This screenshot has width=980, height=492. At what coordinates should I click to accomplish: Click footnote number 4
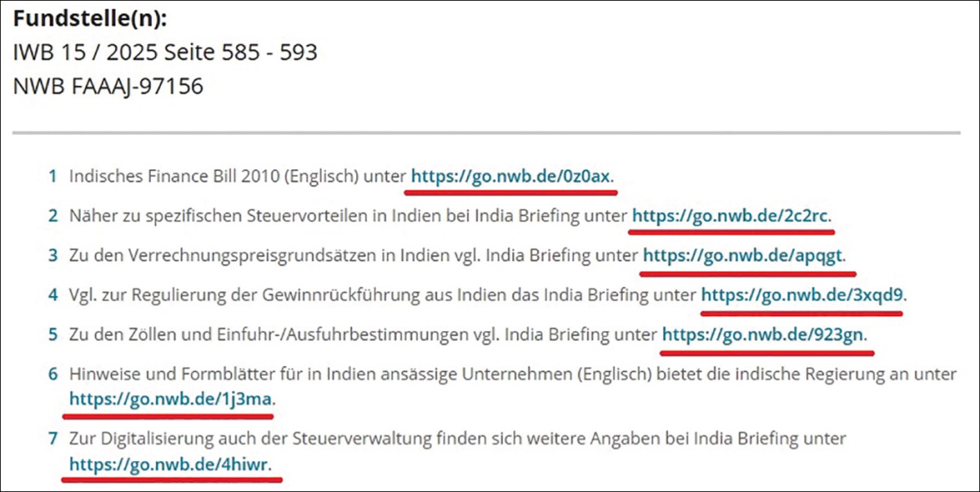pos(52,295)
